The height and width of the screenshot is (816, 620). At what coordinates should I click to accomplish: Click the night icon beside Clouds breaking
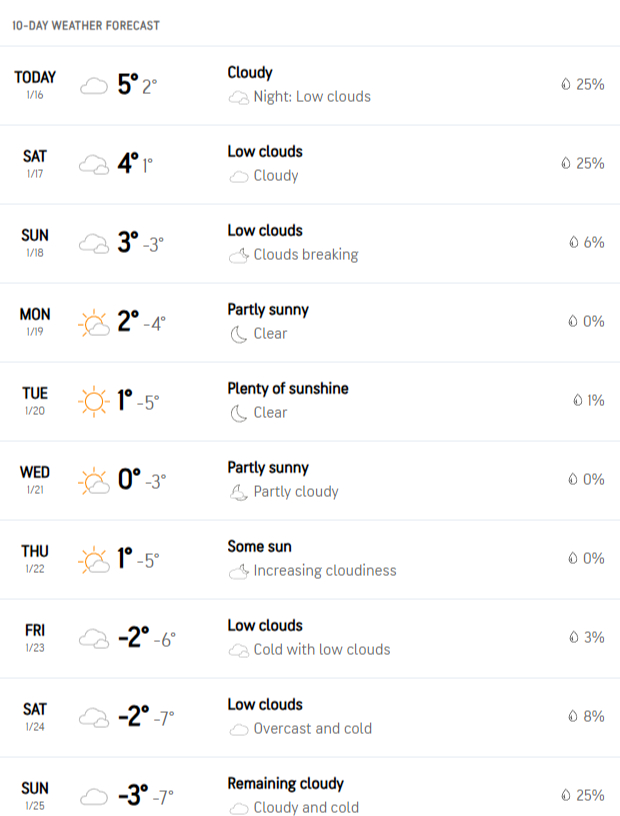[x=238, y=255]
